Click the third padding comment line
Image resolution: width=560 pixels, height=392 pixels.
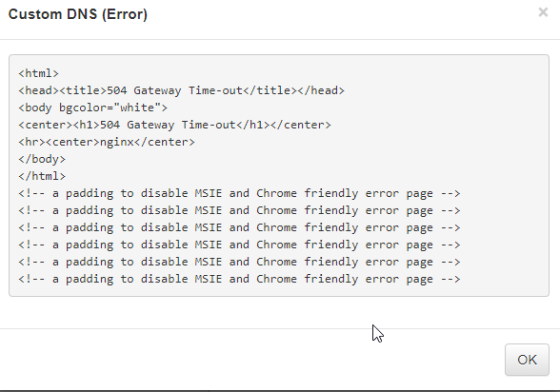[x=239, y=227]
